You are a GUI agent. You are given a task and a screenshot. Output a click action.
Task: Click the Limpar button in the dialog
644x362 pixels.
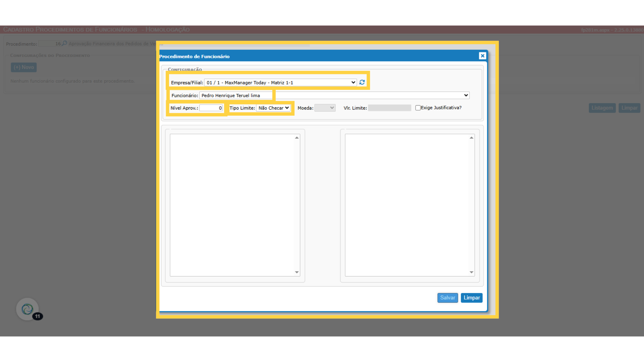pos(472,298)
